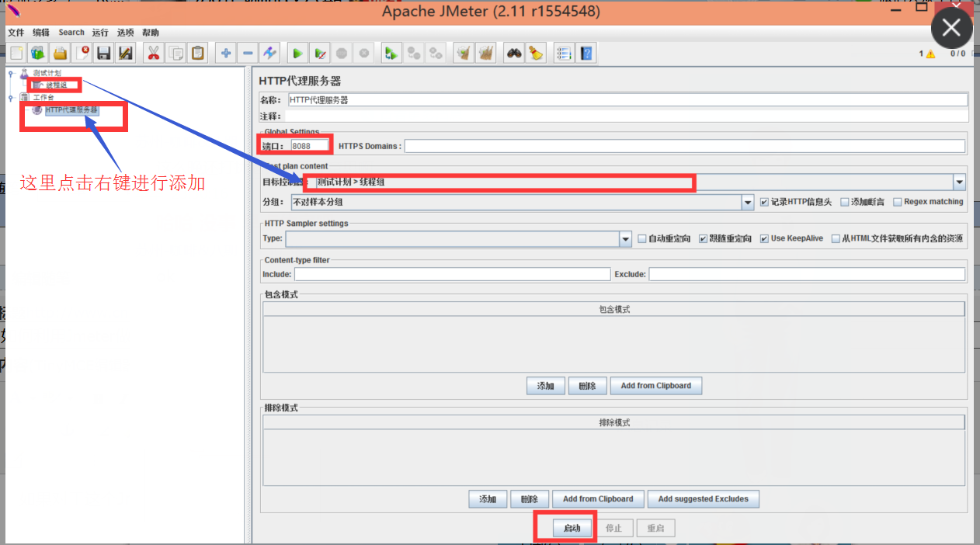Image resolution: width=980 pixels, height=545 pixels.
Task: Enable the 自动重定向 checkbox
Action: pos(641,239)
